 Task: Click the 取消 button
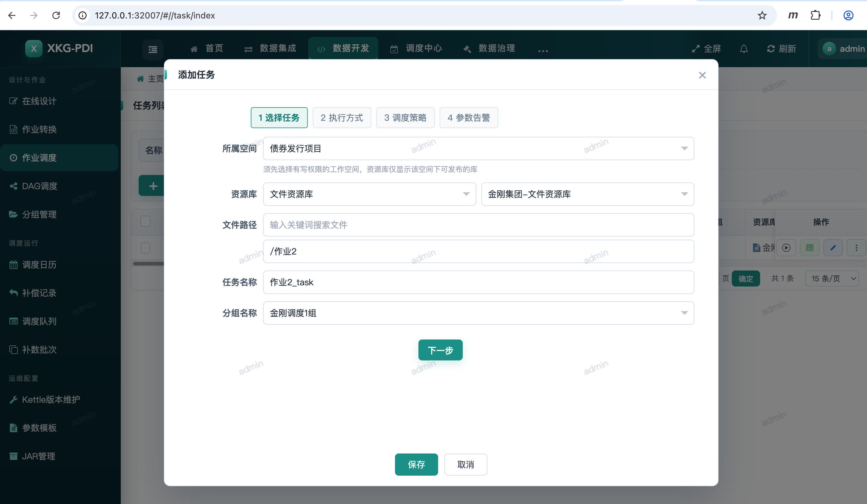click(466, 465)
